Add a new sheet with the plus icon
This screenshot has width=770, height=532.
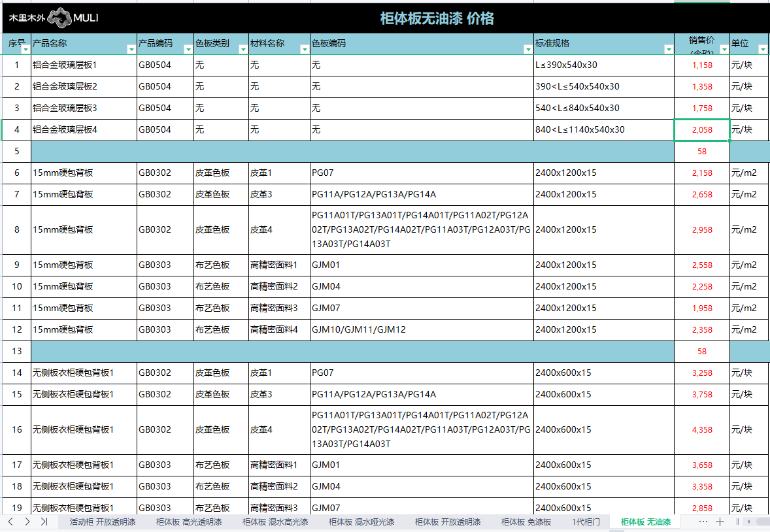click(720, 522)
